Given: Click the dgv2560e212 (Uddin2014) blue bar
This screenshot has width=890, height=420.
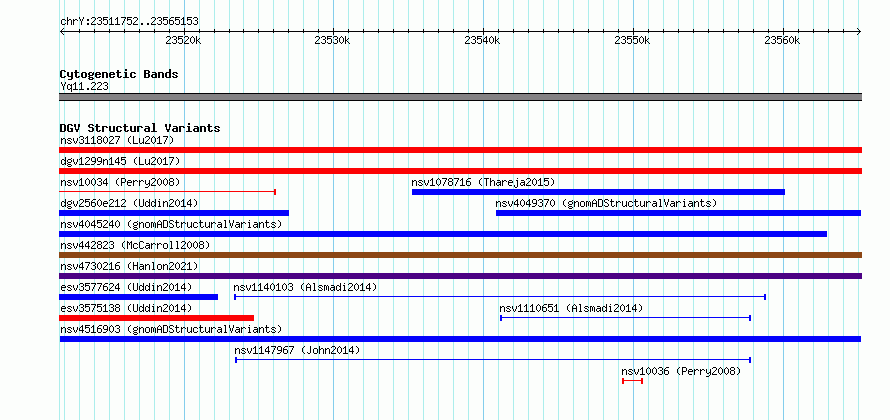Looking at the screenshot, I should coord(174,213).
